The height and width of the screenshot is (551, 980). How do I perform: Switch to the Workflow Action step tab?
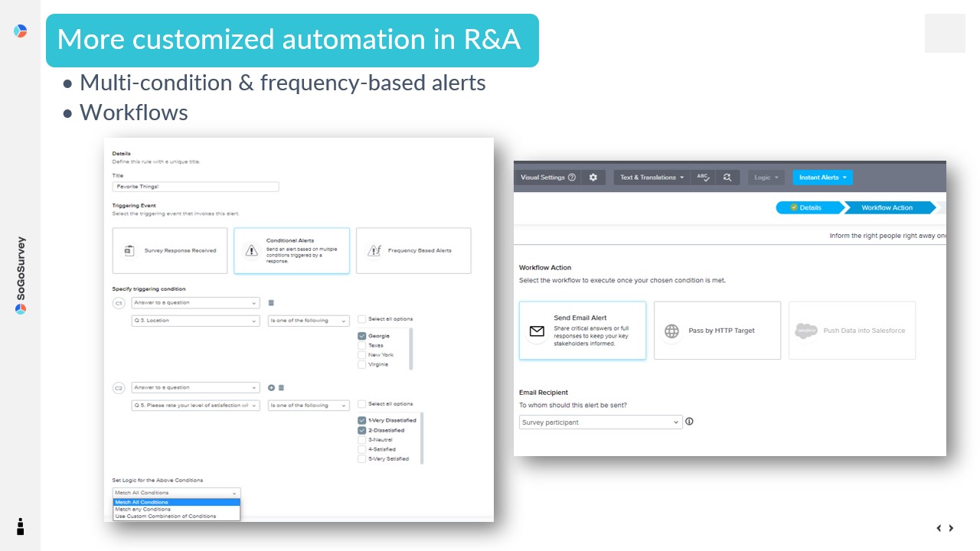(887, 207)
